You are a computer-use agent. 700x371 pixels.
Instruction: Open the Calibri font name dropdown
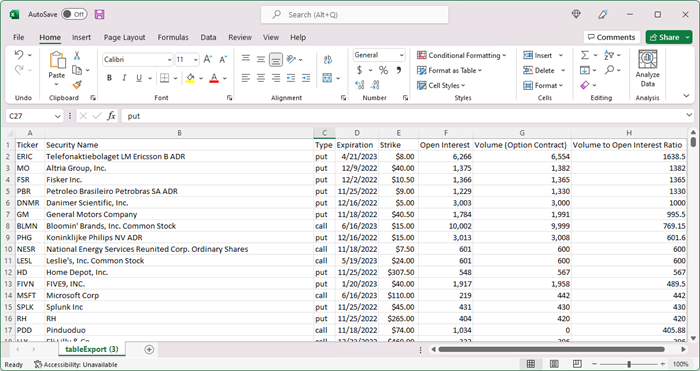[170, 60]
